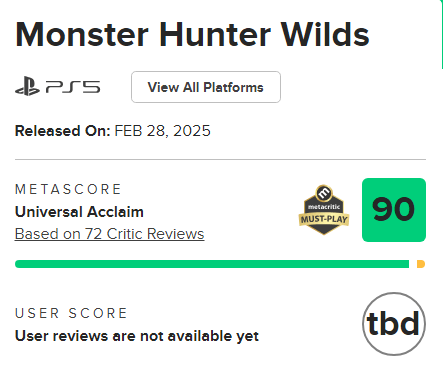Click the USER SCORE heading label
443x392 pixels.
pos(71,313)
